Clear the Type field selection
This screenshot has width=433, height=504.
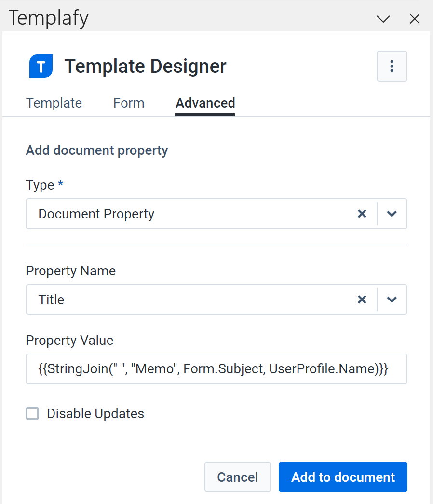[x=362, y=214]
